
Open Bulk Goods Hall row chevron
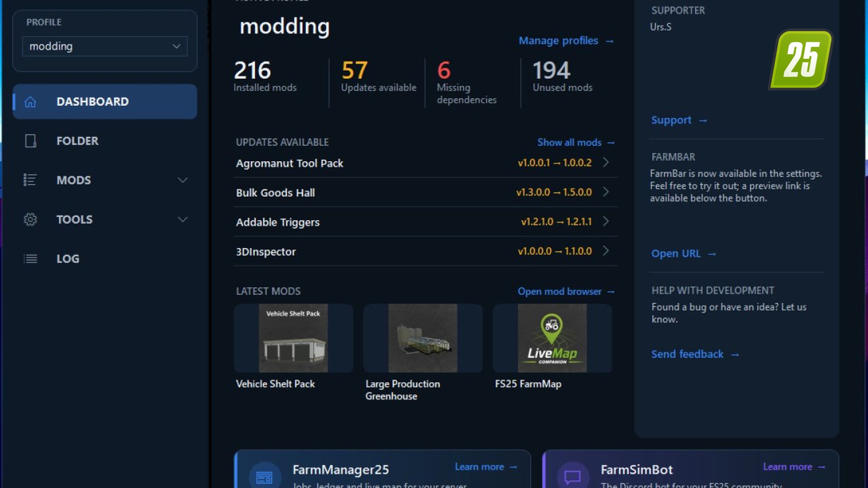click(606, 192)
